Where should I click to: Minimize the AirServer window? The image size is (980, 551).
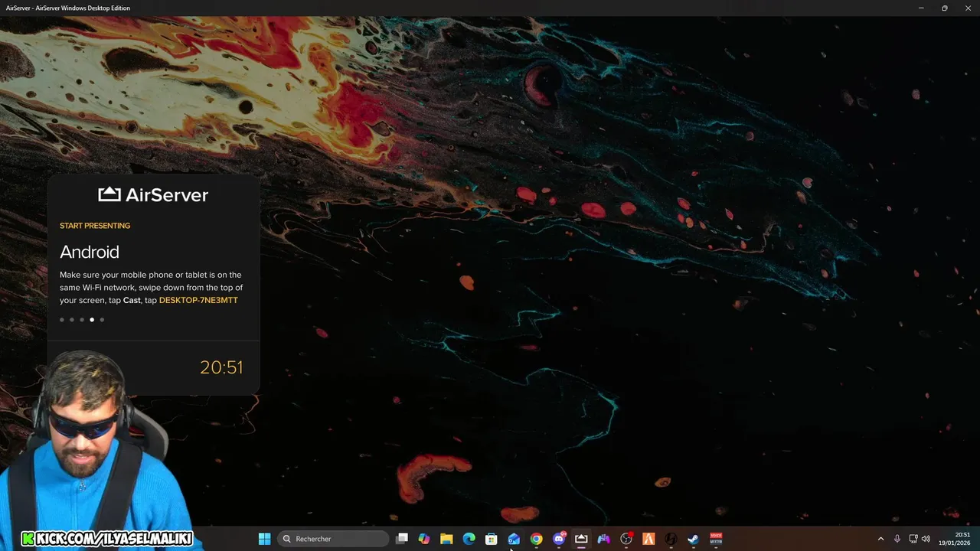(921, 8)
